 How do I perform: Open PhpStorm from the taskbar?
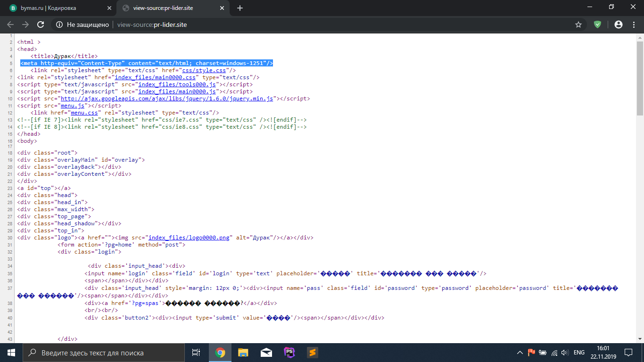(289, 353)
